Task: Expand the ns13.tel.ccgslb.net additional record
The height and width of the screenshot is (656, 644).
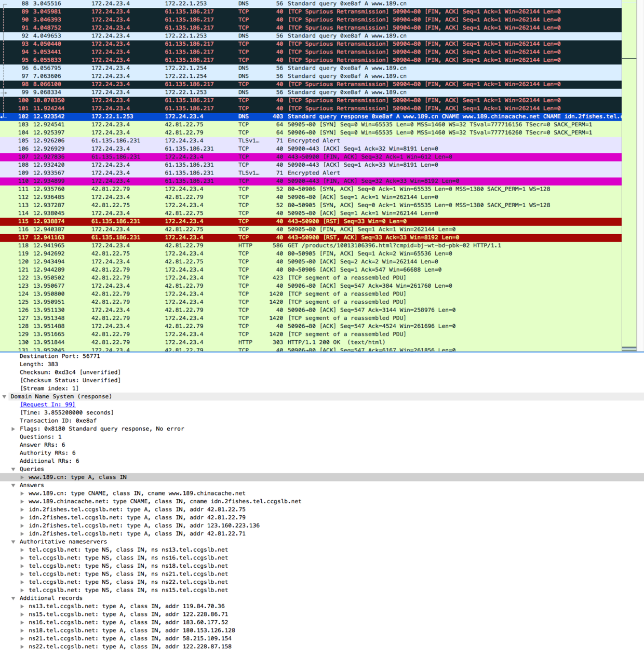Action: point(22,606)
